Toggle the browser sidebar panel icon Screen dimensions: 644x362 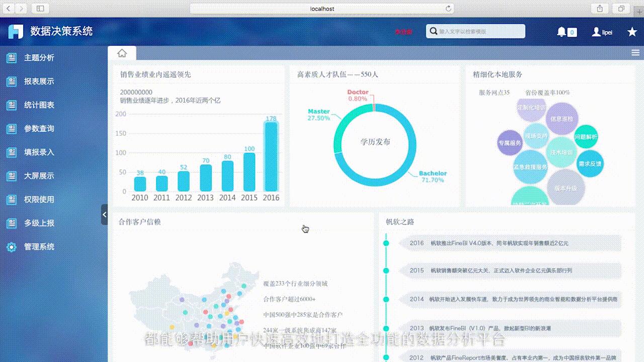tap(39, 9)
